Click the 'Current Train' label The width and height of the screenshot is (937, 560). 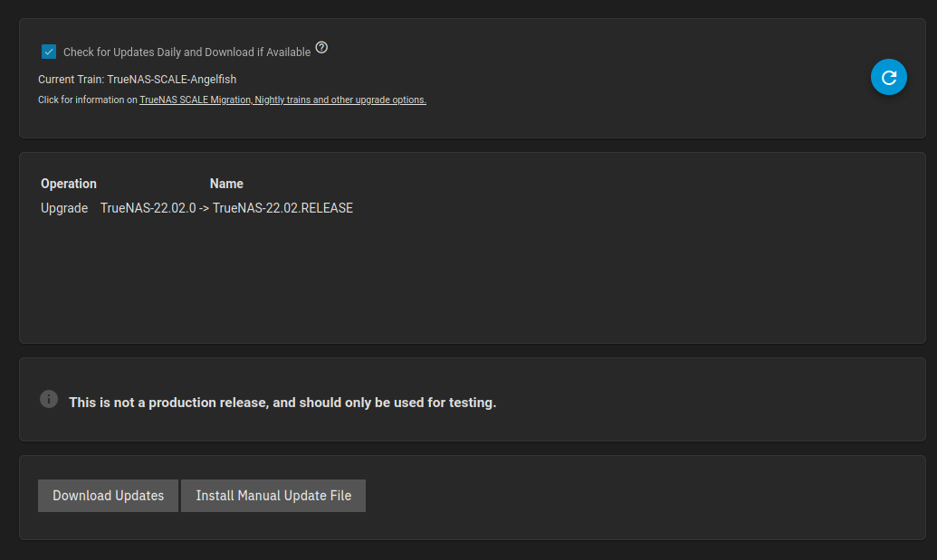[x=71, y=80]
